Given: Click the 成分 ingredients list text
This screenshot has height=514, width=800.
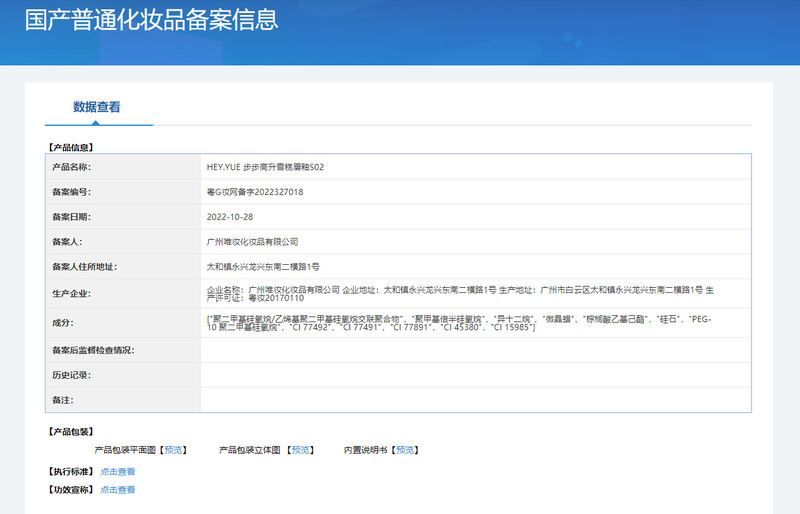Looking at the screenshot, I should tap(459, 323).
